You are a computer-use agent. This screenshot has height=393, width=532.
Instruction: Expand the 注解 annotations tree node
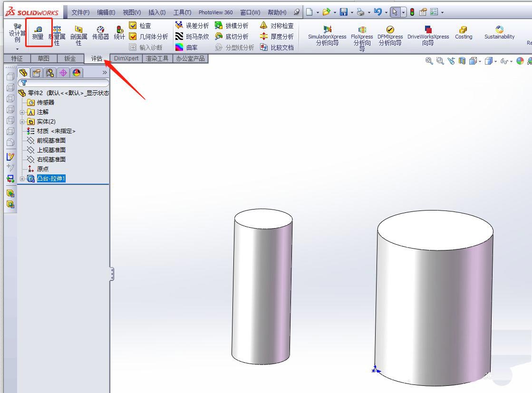[x=22, y=112]
